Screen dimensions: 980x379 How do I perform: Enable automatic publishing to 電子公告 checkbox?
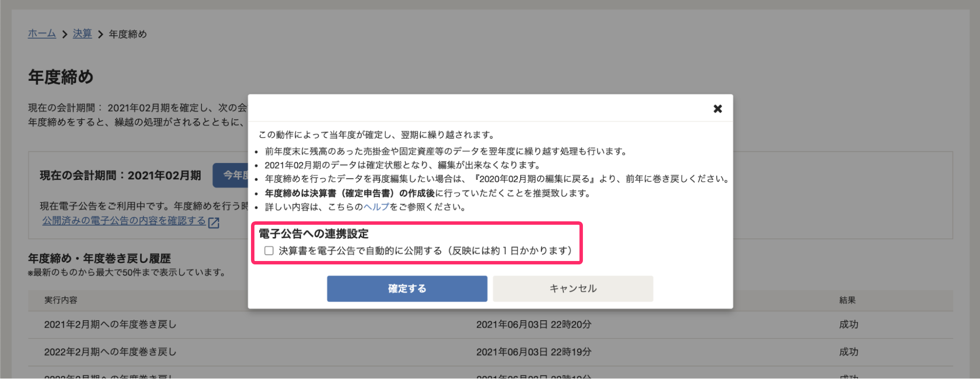click(269, 251)
